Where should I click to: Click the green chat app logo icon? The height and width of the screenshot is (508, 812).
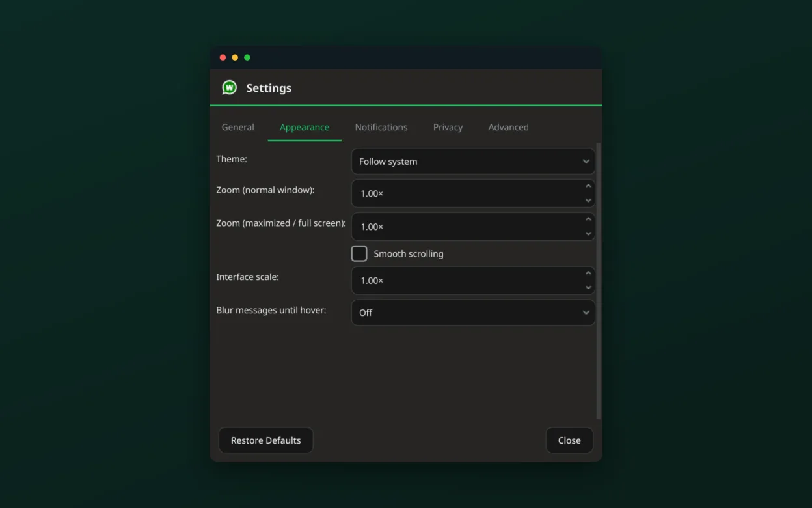(x=229, y=87)
